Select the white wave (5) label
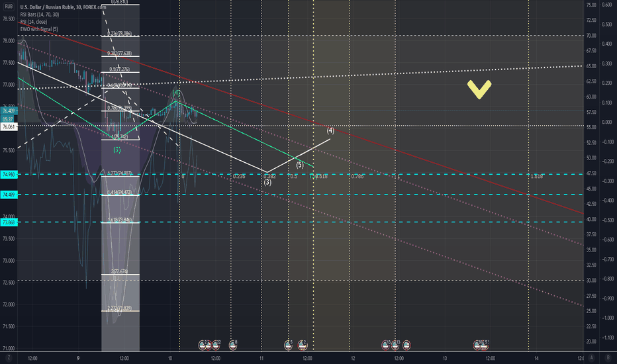Image resolution: width=617 pixels, height=364 pixels. [300, 165]
